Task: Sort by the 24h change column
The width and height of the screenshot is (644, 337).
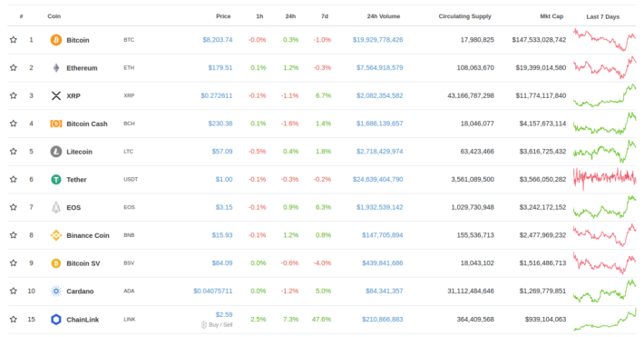Action: tap(290, 16)
